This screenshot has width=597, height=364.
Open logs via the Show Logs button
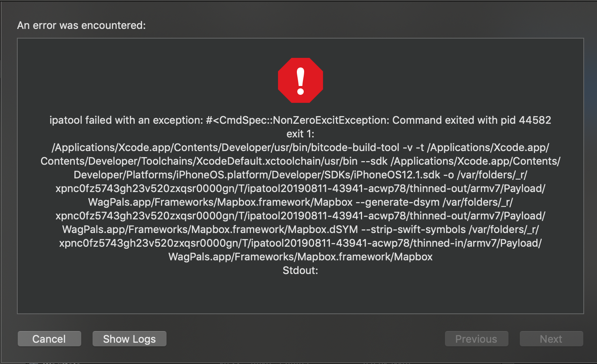click(129, 339)
